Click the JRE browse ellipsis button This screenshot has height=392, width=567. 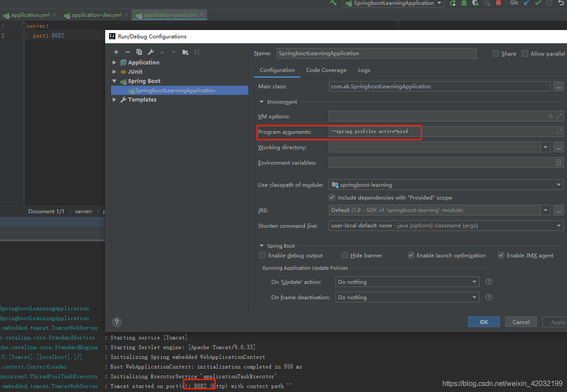click(559, 210)
